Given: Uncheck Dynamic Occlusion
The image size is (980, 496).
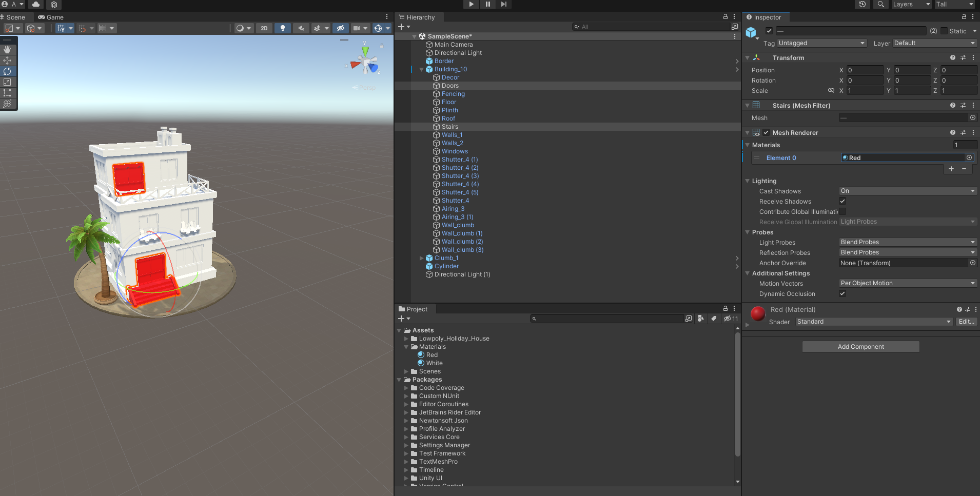Looking at the screenshot, I should pyautogui.click(x=842, y=293).
